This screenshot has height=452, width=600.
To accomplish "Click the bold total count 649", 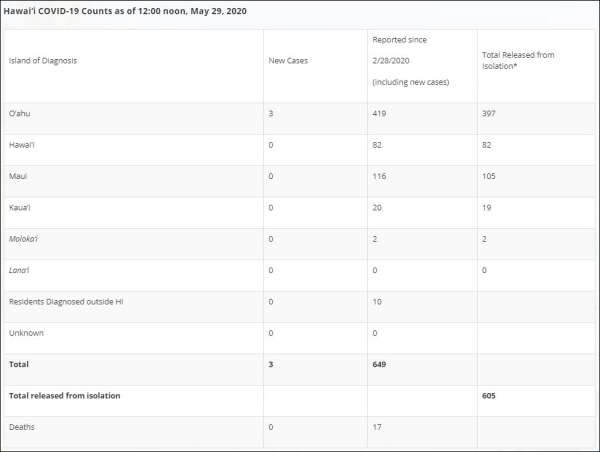I will tap(379, 364).
